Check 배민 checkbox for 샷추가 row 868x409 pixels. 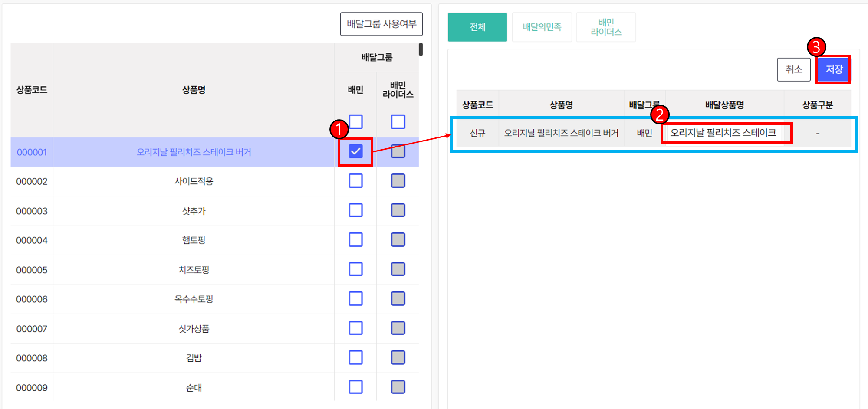click(355, 210)
